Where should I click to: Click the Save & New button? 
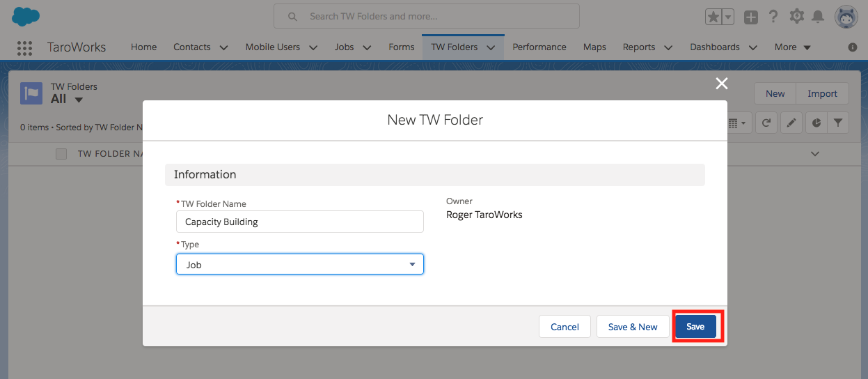[x=633, y=327]
